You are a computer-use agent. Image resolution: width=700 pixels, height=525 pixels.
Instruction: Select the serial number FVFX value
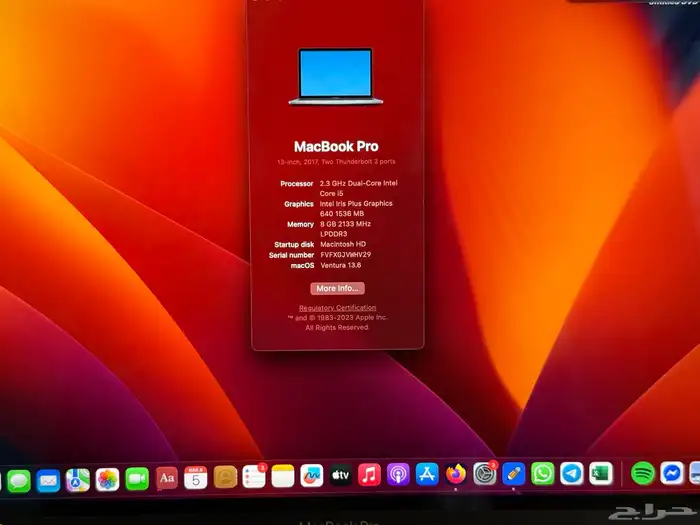click(346, 254)
